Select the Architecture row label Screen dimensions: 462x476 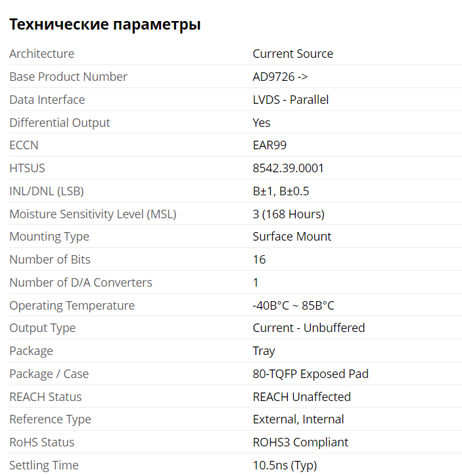click(41, 54)
